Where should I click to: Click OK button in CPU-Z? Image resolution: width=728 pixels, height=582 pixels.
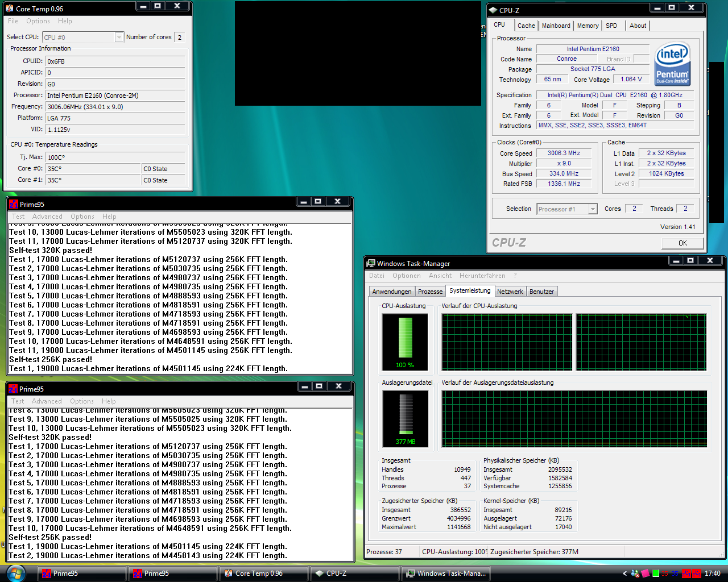[x=682, y=243]
